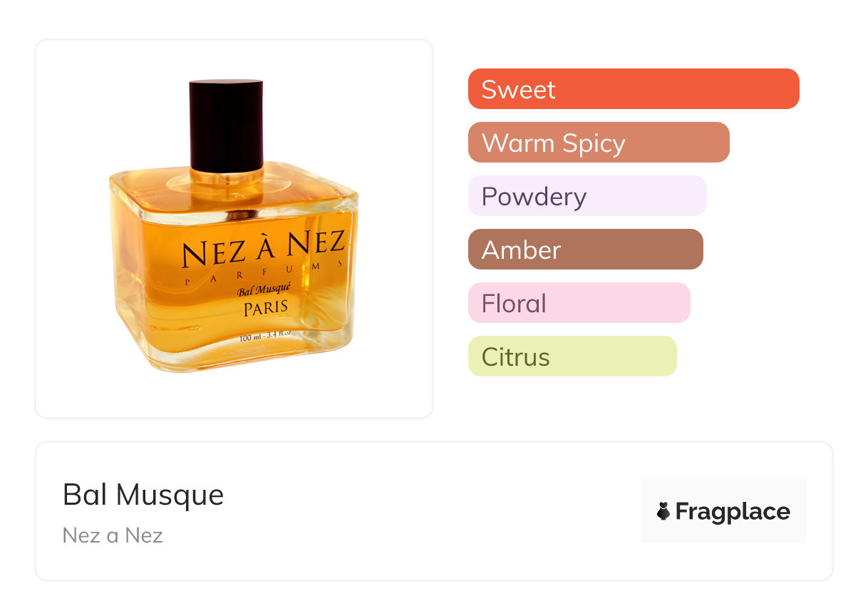Click the 100 ml volume text on the bottle
This screenshot has height=616, width=868.
coord(265,337)
